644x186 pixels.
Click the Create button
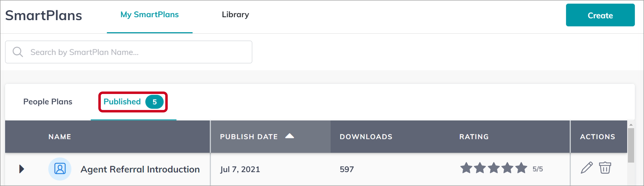click(600, 15)
